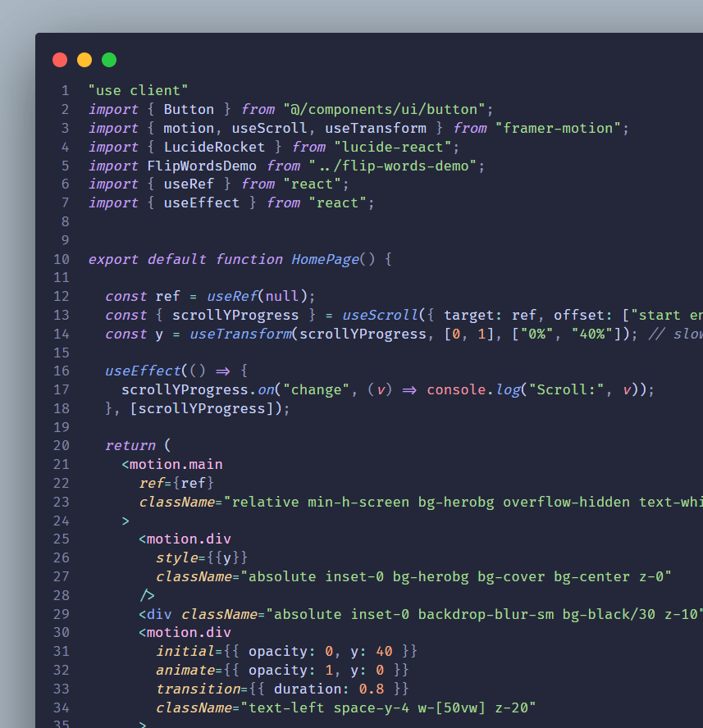
Task: Click the green maximize window button
Action: (x=109, y=60)
